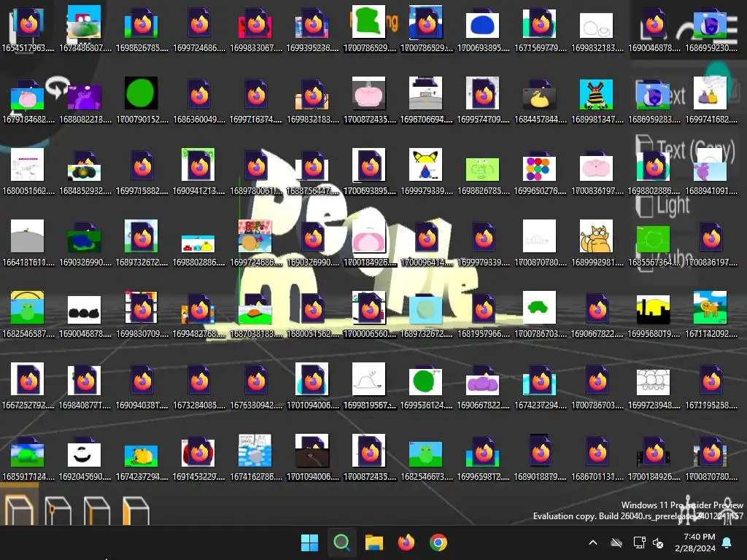The image size is (747, 560).
Task: Select the gray hill file 1664131611
Action: tap(28, 243)
